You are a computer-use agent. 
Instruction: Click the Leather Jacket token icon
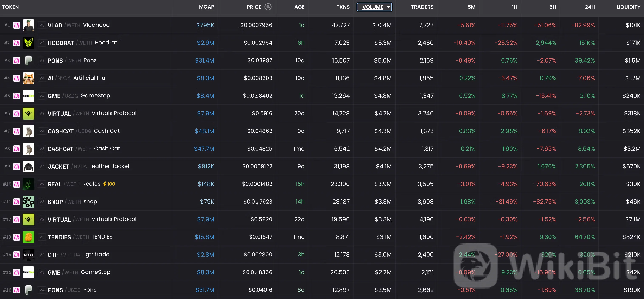[28, 166]
